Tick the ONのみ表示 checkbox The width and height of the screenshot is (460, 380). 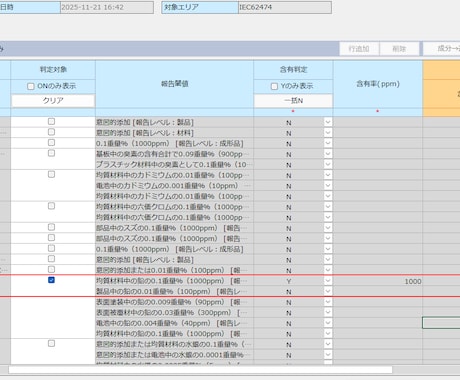click(x=31, y=86)
